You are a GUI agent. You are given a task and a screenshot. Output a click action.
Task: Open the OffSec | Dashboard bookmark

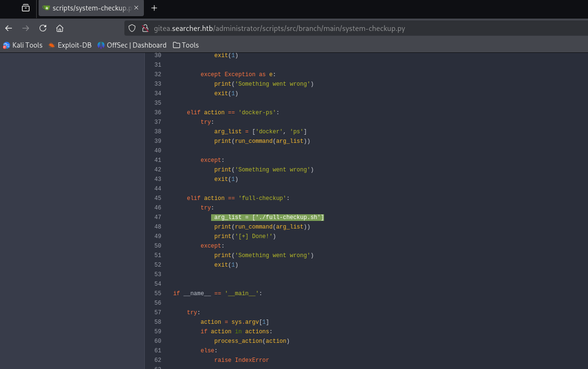coord(132,45)
